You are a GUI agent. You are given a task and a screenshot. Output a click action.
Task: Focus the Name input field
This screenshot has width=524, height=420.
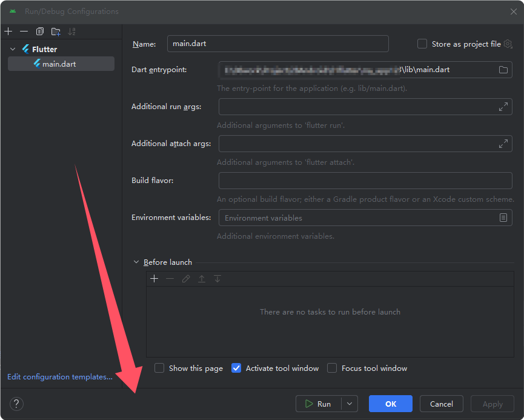pos(277,44)
